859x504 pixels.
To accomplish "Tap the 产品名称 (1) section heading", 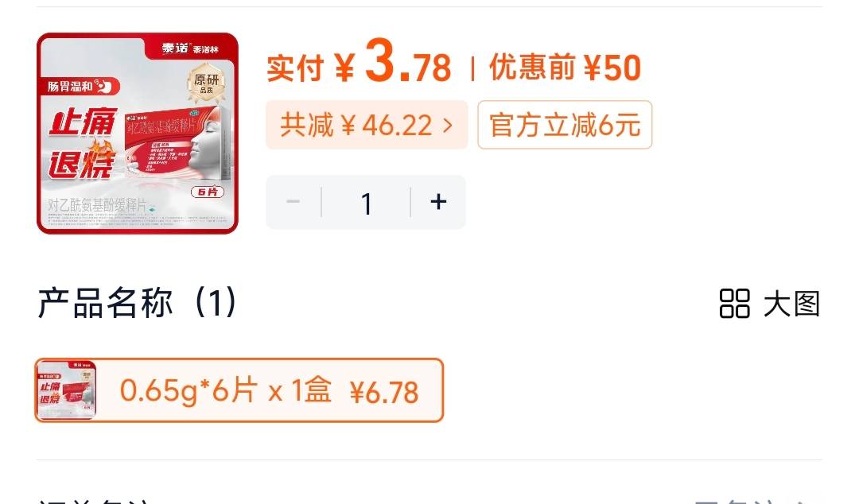I will coord(137,302).
